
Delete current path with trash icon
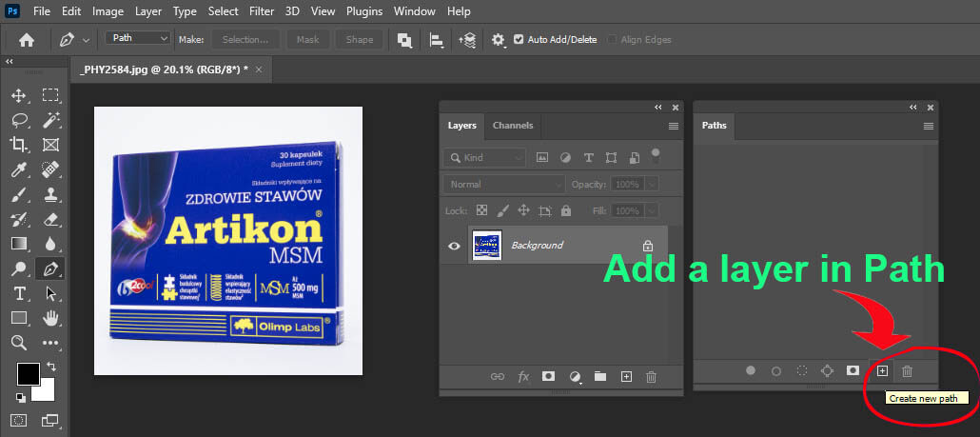click(908, 370)
